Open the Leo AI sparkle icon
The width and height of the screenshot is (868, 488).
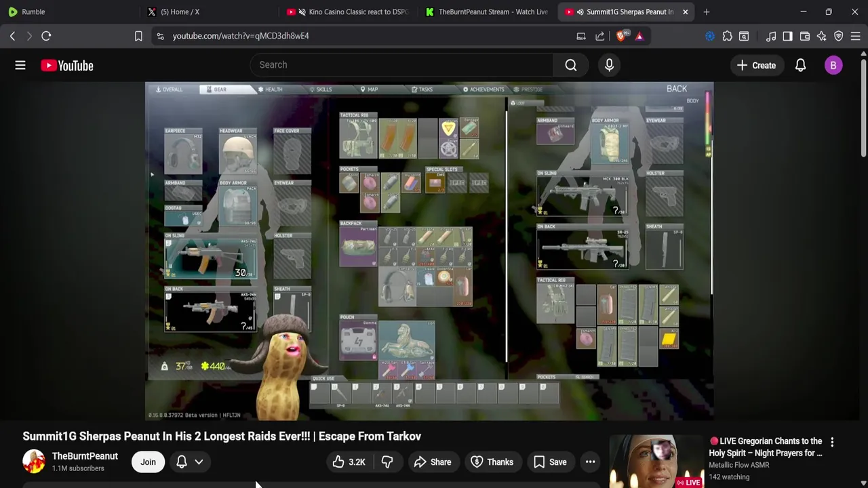822,36
